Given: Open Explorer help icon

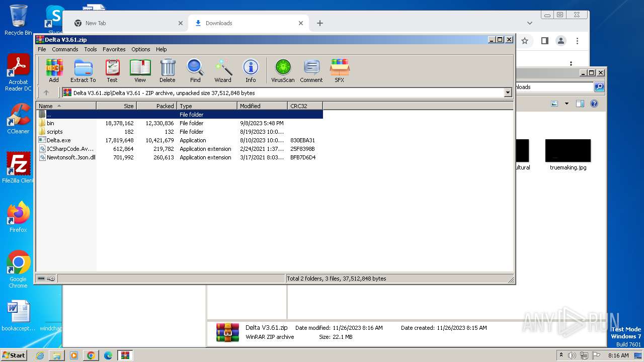Looking at the screenshot, I should [x=594, y=104].
